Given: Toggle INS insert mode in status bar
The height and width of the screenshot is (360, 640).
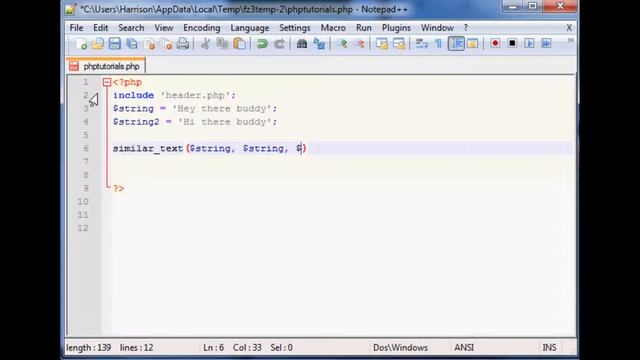Looking at the screenshot, I should [549, 347].
